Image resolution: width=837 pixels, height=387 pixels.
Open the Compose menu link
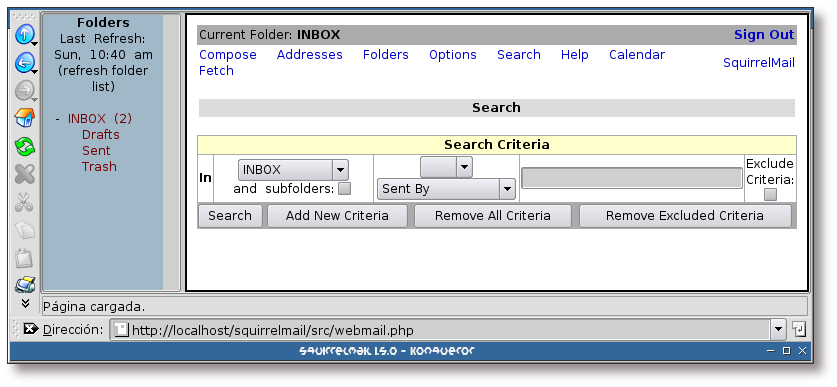pyautogui.click(x=228, y=55)
